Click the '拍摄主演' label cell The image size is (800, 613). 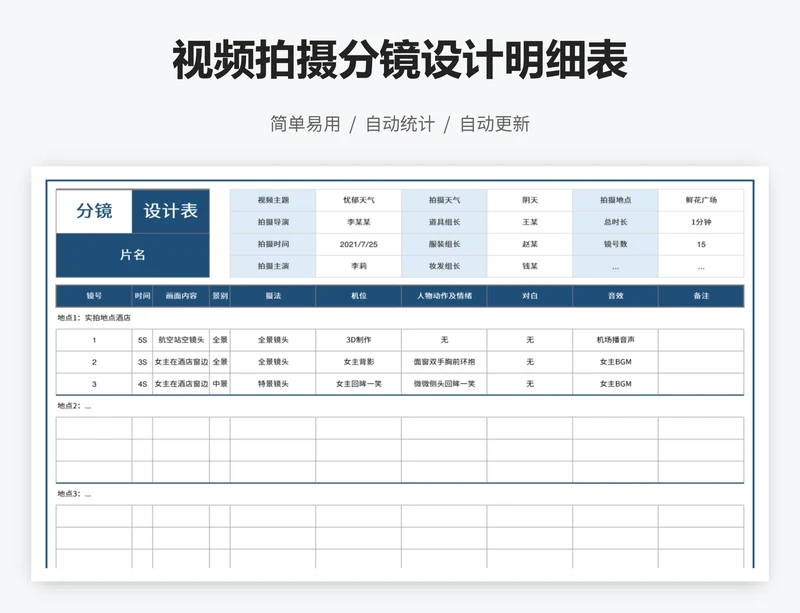[273, 266]
